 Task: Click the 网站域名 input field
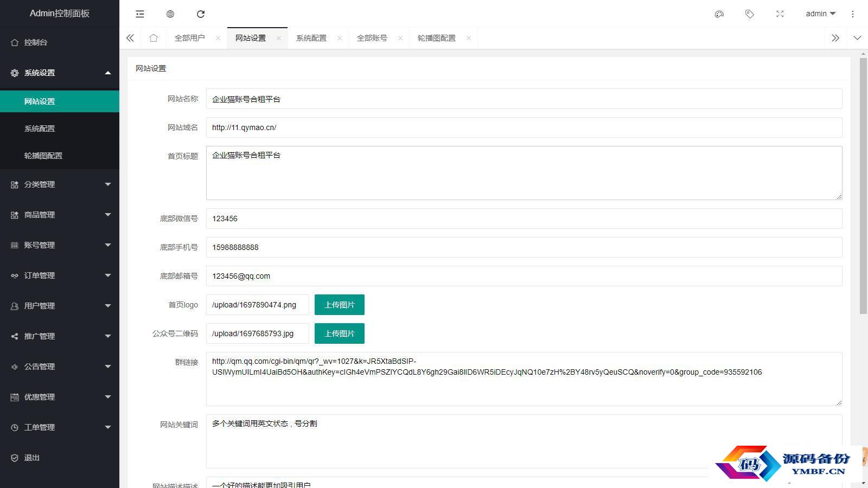524,127
